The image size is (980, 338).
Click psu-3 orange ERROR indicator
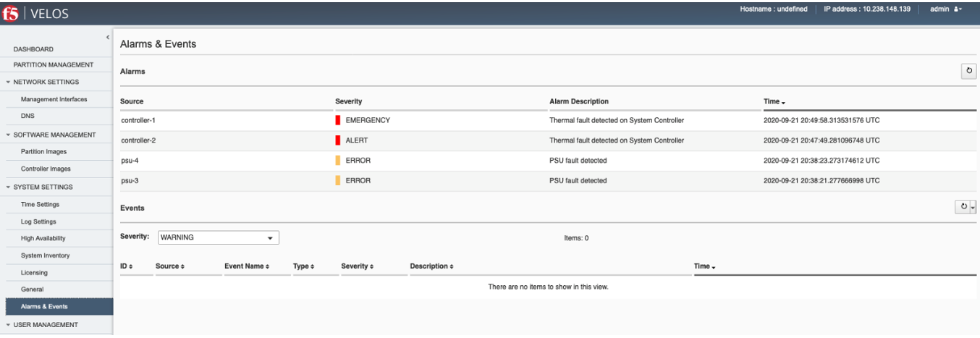tap(338, 181)
